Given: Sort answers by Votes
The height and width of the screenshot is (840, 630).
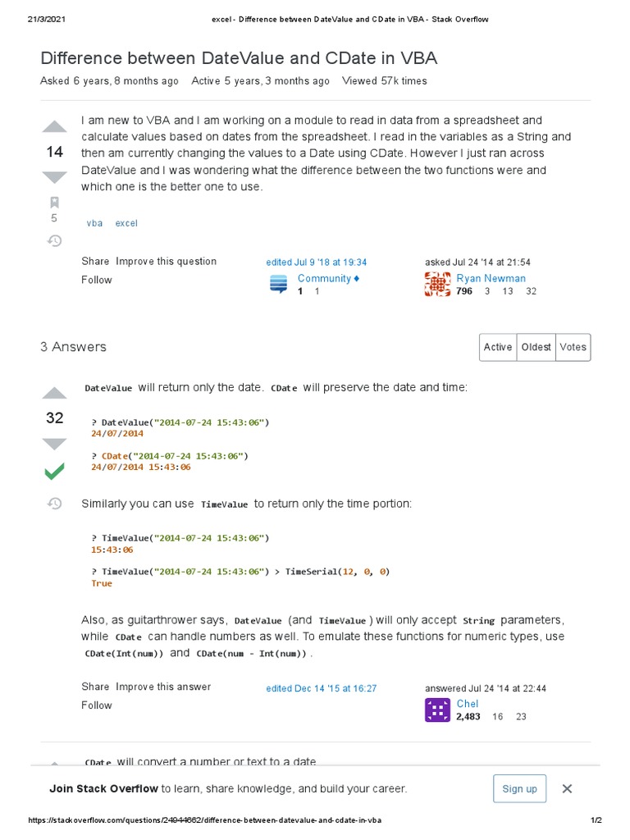Looking at the screenshot, I should click(x=573, y=347).
